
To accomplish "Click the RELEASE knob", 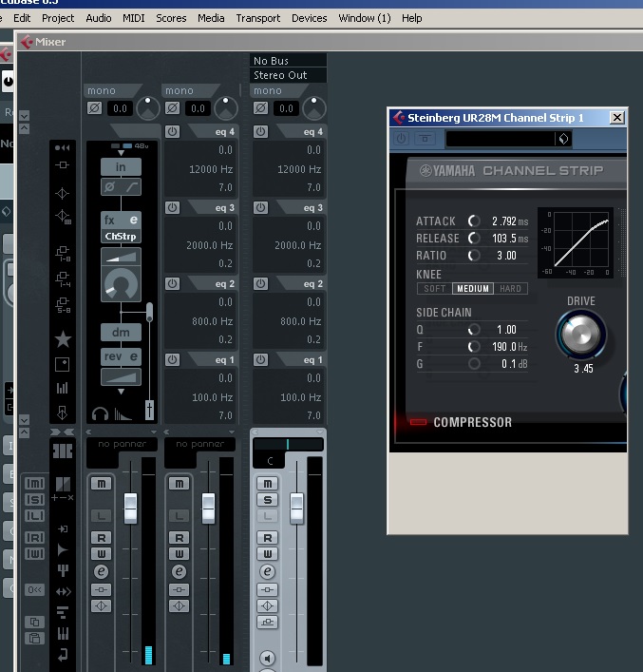I will click(x=474, y=238).
